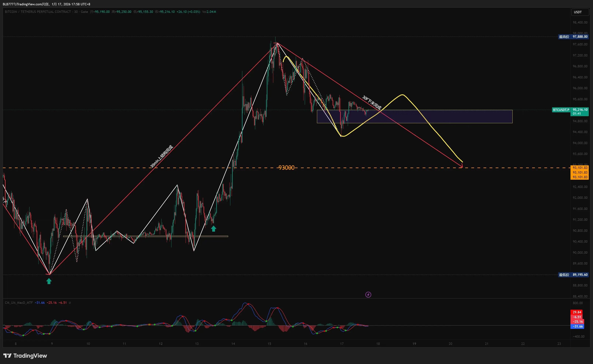Click the CM_Ult_MacD_MTF indicator title

pyautogui.click(x=19, y=303)
